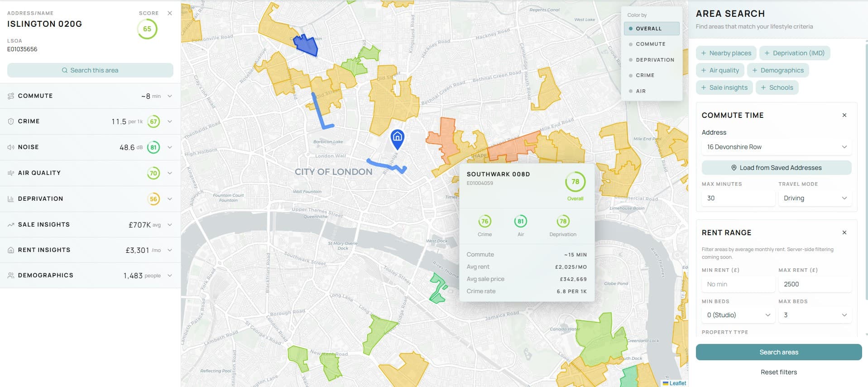The height and width of the screenshot is (387, 868).
Task: Select Crime color-by option
Action: pos(645,75)
